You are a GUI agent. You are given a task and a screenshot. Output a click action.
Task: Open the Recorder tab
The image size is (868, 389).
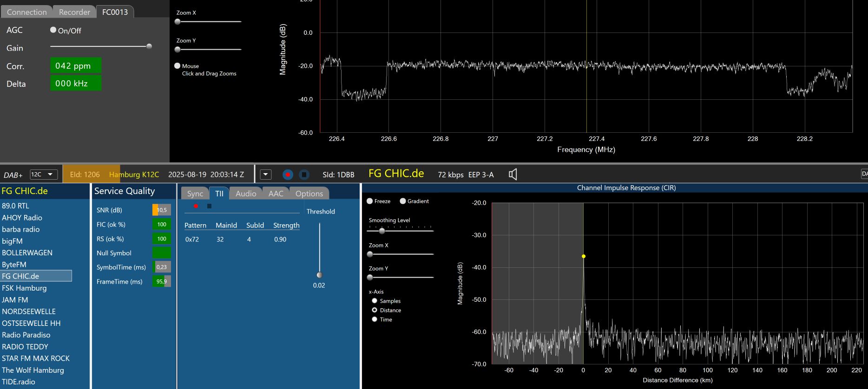coord(74,12)
